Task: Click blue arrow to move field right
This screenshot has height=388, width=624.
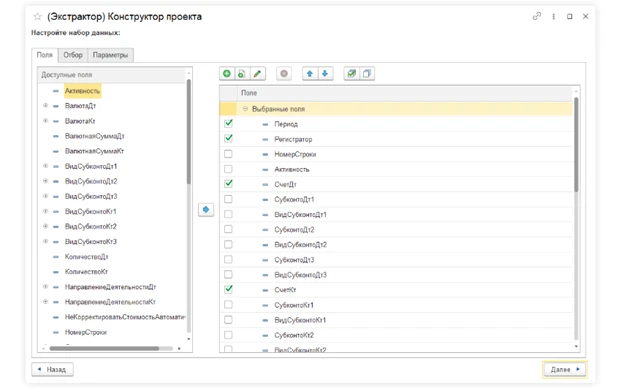Action: click(x=206, y=209)
